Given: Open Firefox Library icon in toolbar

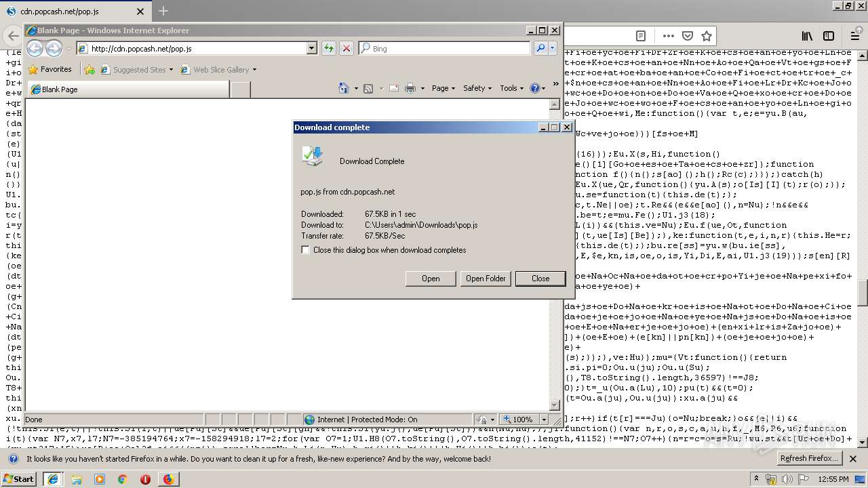Looking at the screenshot, I should pyautogui.click(x=807, y=36).
